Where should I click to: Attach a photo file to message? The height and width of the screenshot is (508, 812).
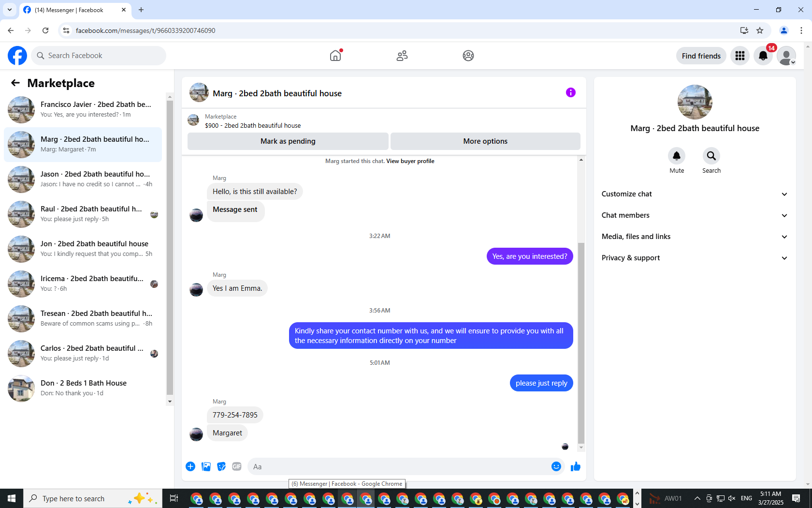[x=206, y=466]
